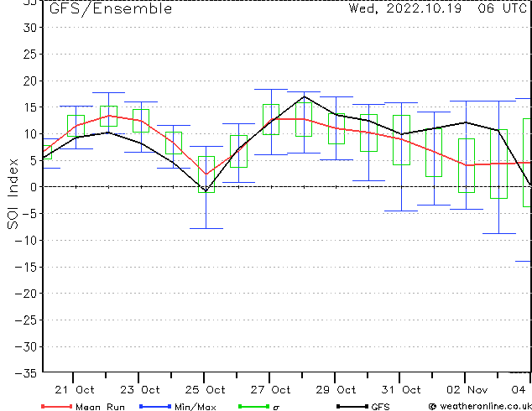Click the SOI Index axis title
The width and height of the screenshot is (532, 411).
click(13, 194)
